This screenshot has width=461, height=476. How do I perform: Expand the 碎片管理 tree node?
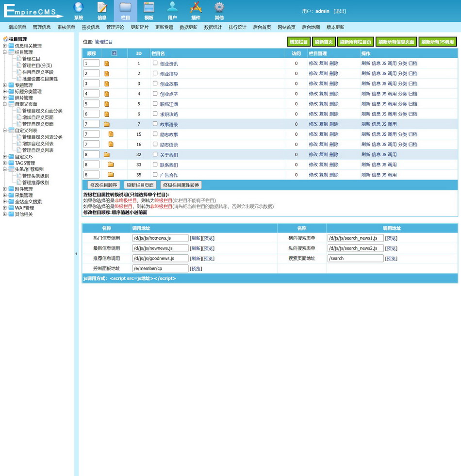pyautogui.click(x=4, y=98)
